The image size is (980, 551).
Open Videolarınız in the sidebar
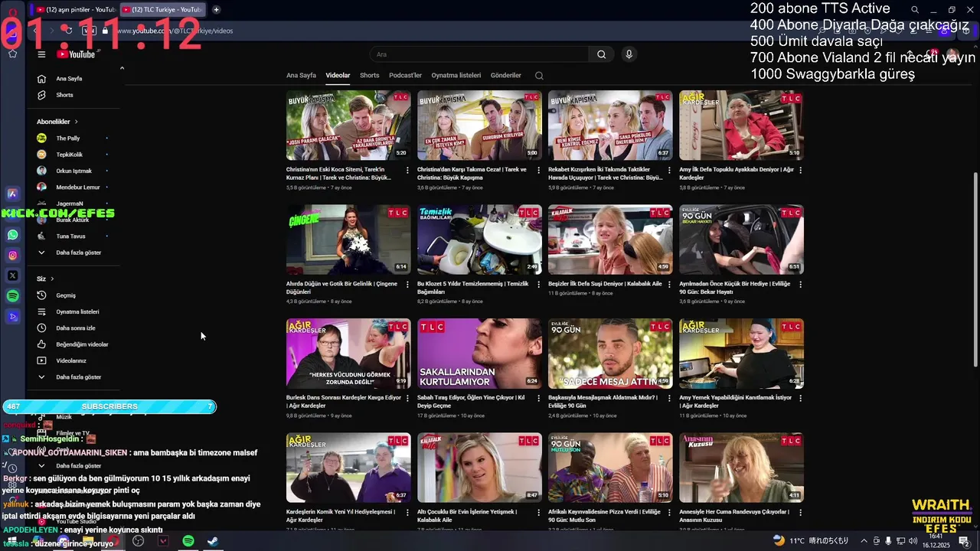click(73, 360)
